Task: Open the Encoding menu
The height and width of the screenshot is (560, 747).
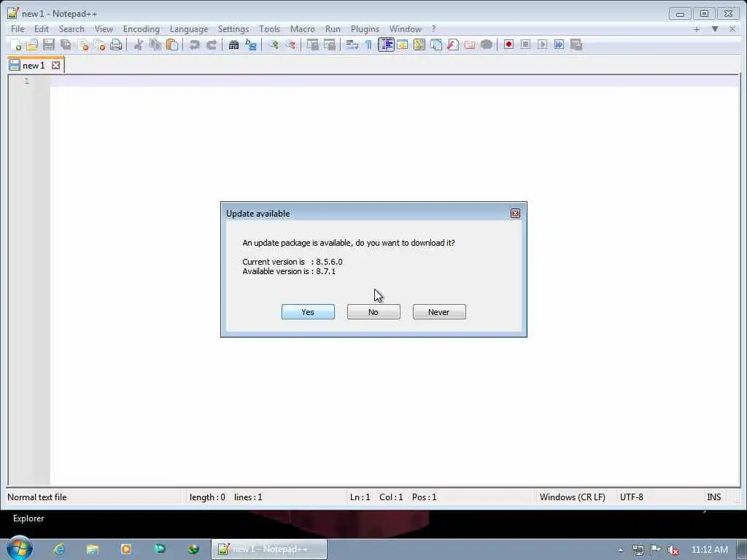Action: (x=141, y=29)
